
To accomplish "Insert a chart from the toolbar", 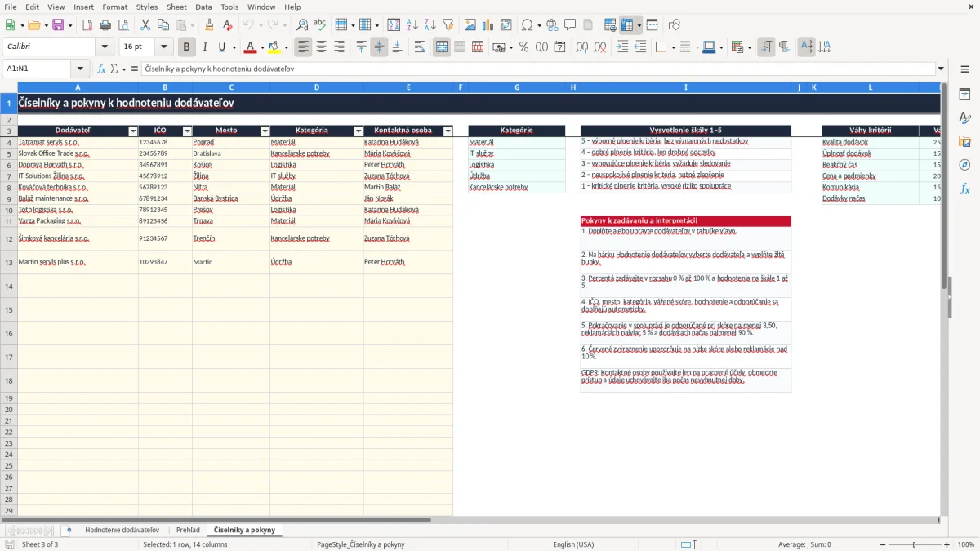I will 488,25.
